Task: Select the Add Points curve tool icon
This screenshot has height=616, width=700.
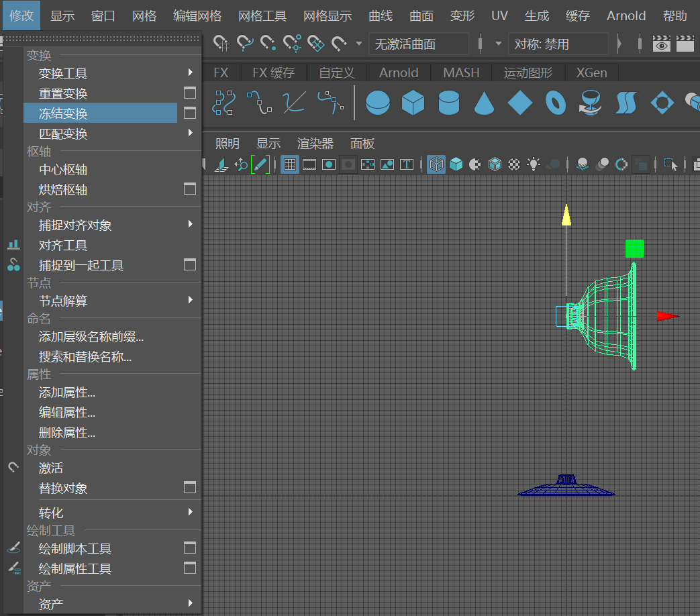Action: pyautogui.click(x=259, y=102)
